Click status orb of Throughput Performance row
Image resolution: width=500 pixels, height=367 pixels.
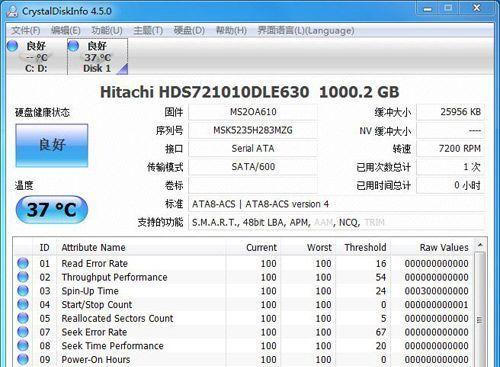tap(23, 277)
